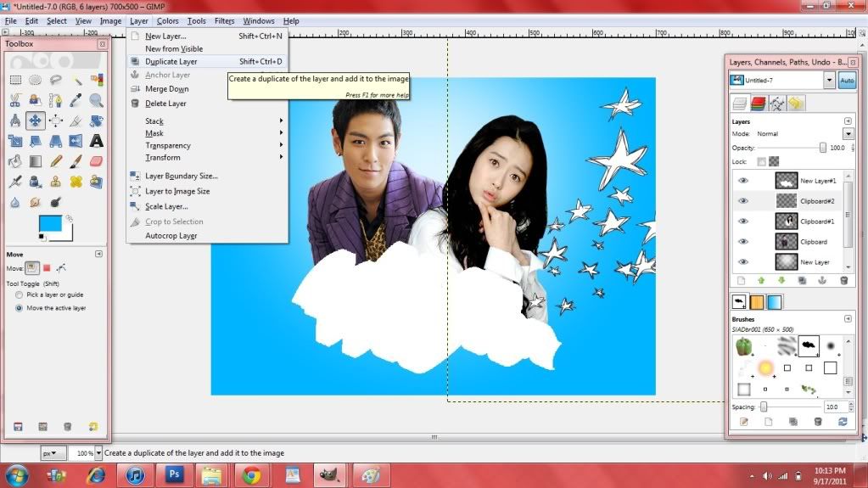Select the Bucket Fill tool
The width and height of the screenshot is (868, 488).
pyautogui.click(x=15, y=161)
